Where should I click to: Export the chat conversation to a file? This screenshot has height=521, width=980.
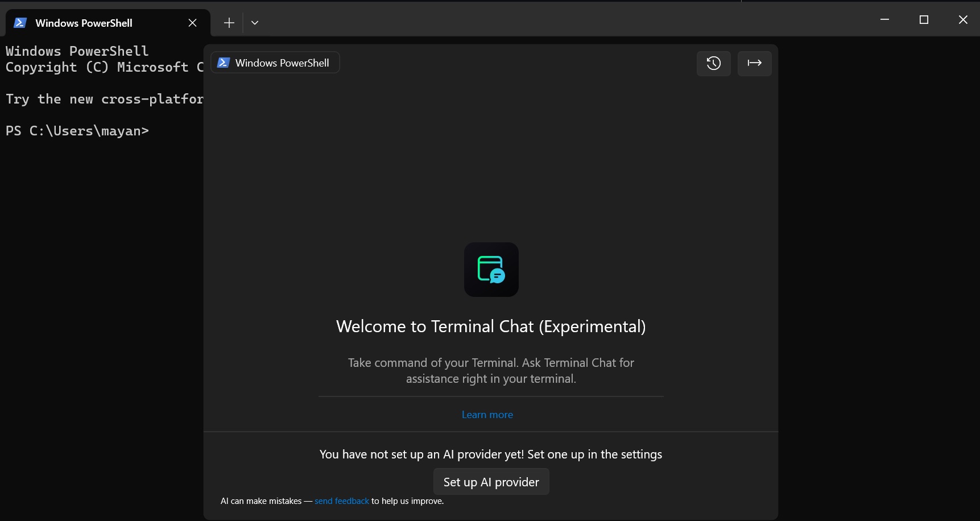pyautogui.click(x=754, y=63)
